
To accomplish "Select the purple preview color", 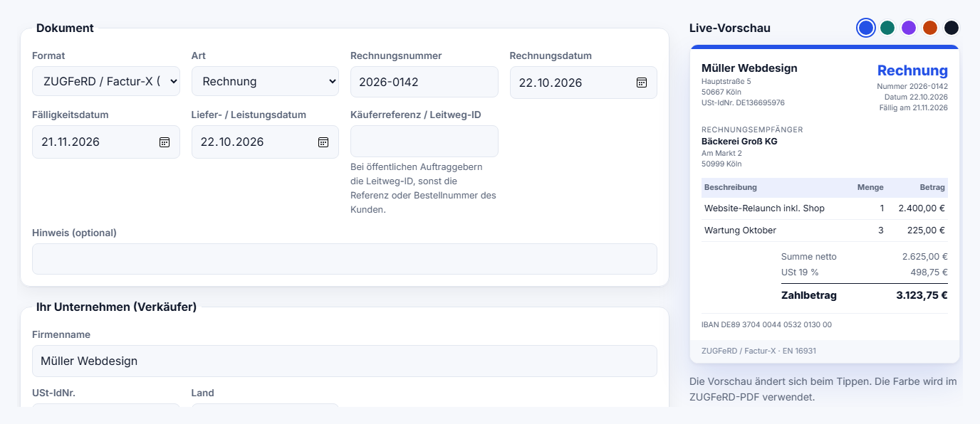I will tap(909, 28).
